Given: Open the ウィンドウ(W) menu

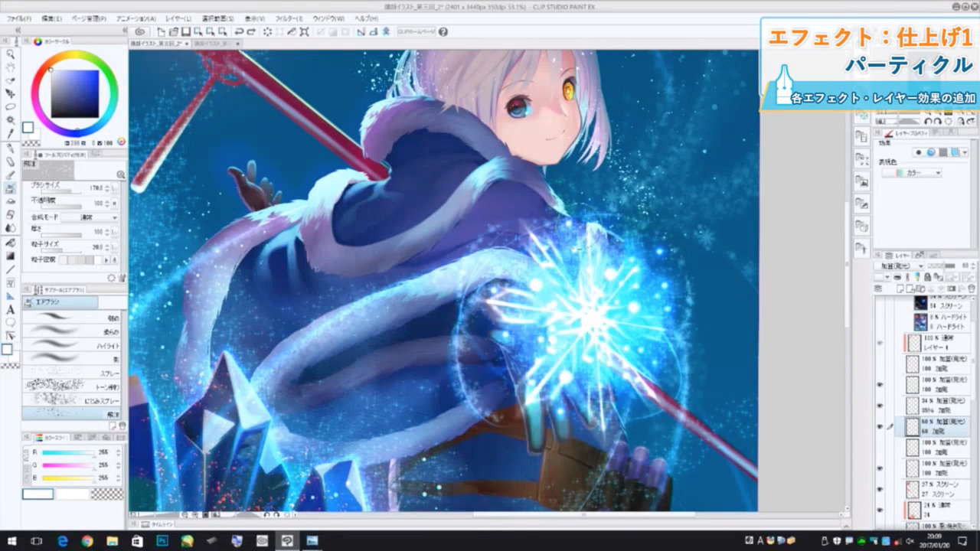Looking at the screenshot, I should (329, 18).
